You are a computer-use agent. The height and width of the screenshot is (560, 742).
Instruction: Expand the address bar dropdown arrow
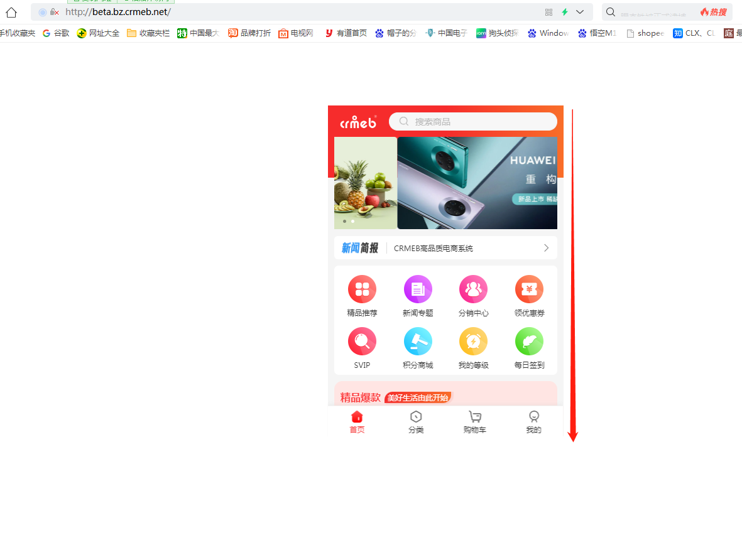tap(580, 12)
